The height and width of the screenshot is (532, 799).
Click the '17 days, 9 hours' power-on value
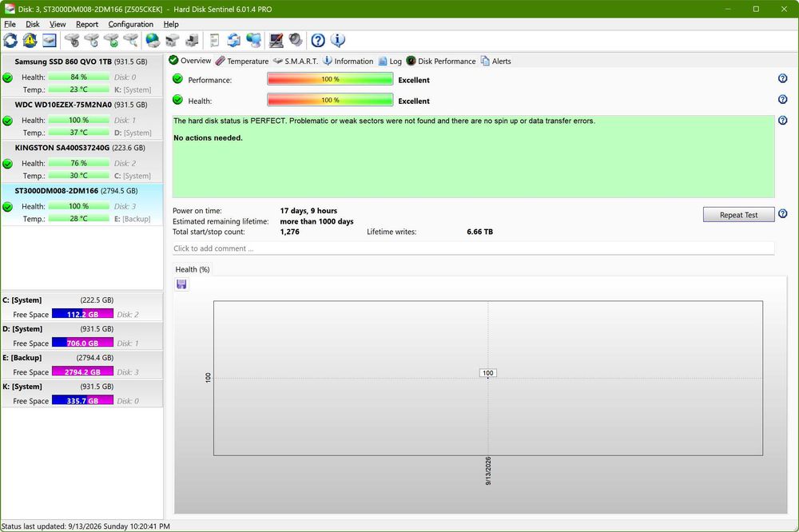coord(308,210)
